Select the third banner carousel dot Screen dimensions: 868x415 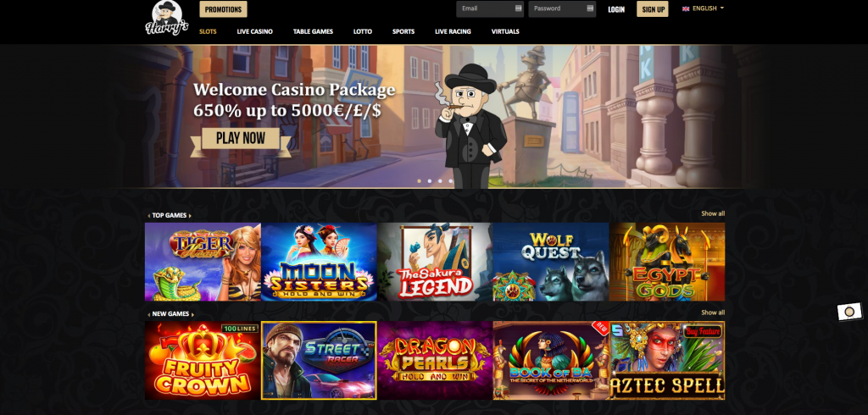point(440,181)
